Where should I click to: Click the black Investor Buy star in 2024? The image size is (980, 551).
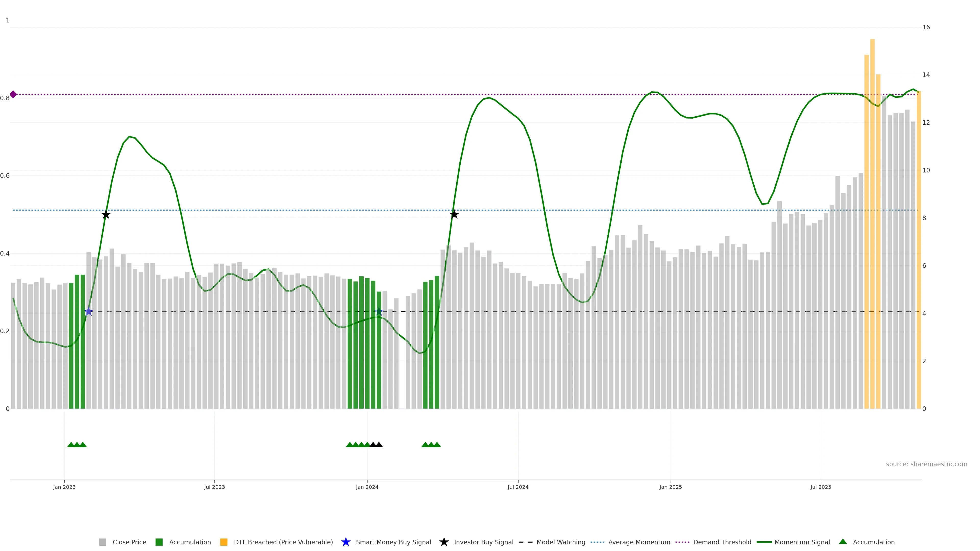click(x=454, y=215)
